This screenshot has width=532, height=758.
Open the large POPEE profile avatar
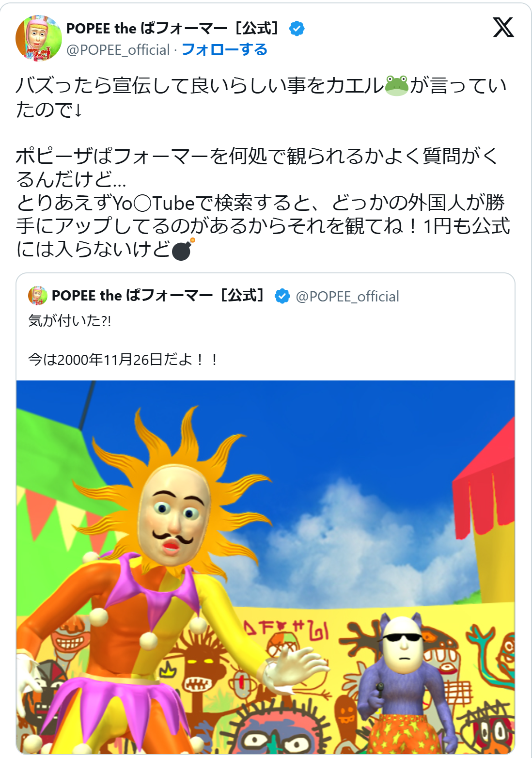tap(39, 38)
